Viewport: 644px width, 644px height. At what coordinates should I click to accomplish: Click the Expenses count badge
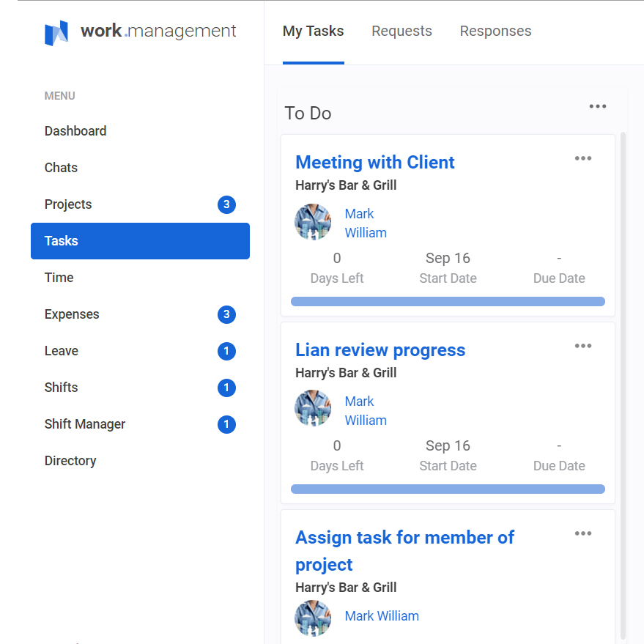pyautogui.click(x=226, y=315)
